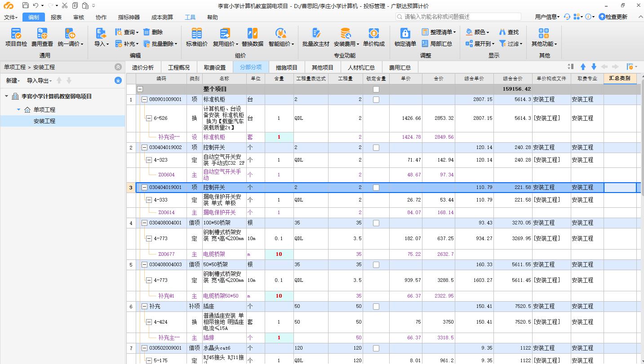This screenshot has width=644, height=364.
Task: Open the 用户信息 dropdown
Action: pyautogui.click(x=547, y=17)
